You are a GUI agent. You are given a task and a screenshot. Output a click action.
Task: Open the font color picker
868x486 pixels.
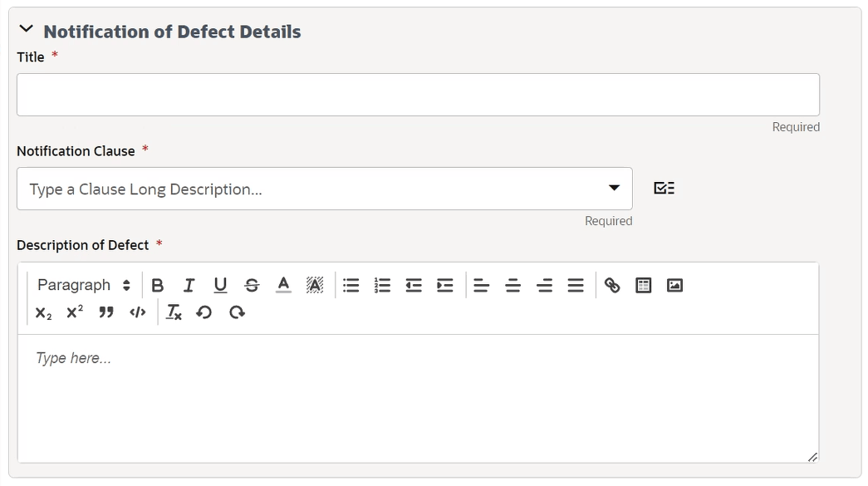coord(283,285)
